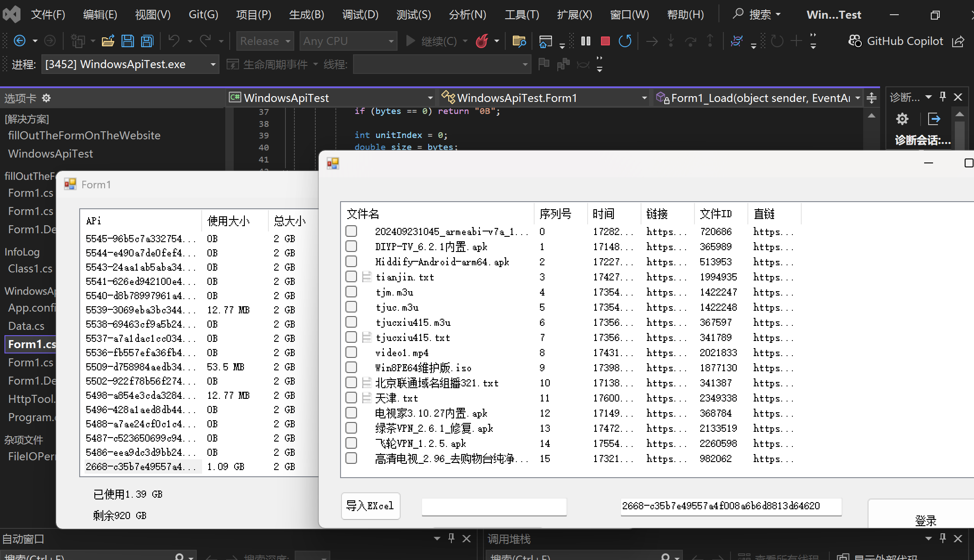Image resolution: width=974 pixels, height=560 pixels.
Task: Click the Open File folder icon
Action: click(x=108, y=41)
